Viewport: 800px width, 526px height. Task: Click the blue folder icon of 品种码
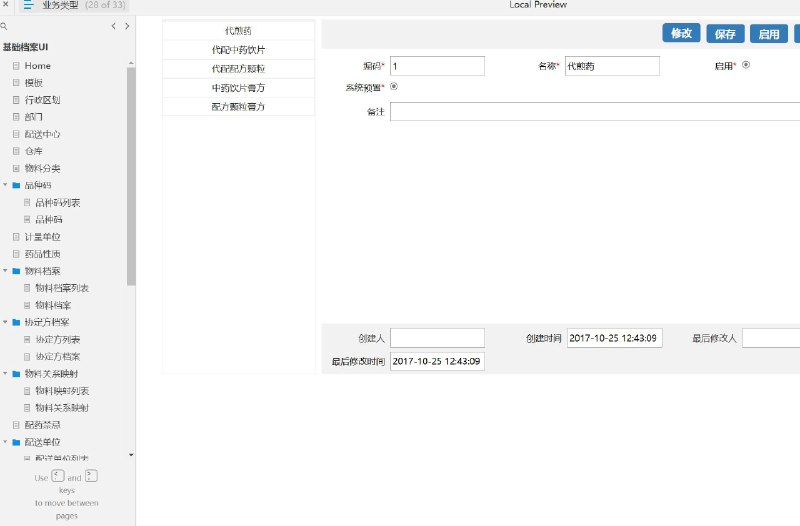coord(16,185)
